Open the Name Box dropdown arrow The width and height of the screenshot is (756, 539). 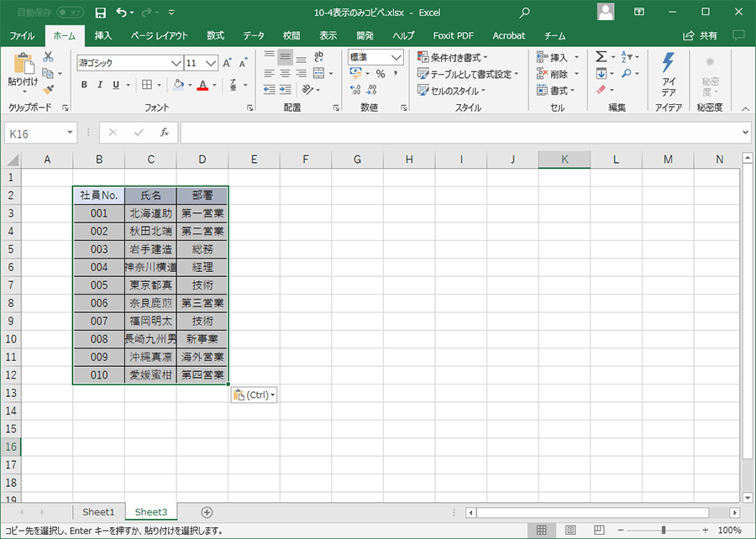[x=71, y=133]
